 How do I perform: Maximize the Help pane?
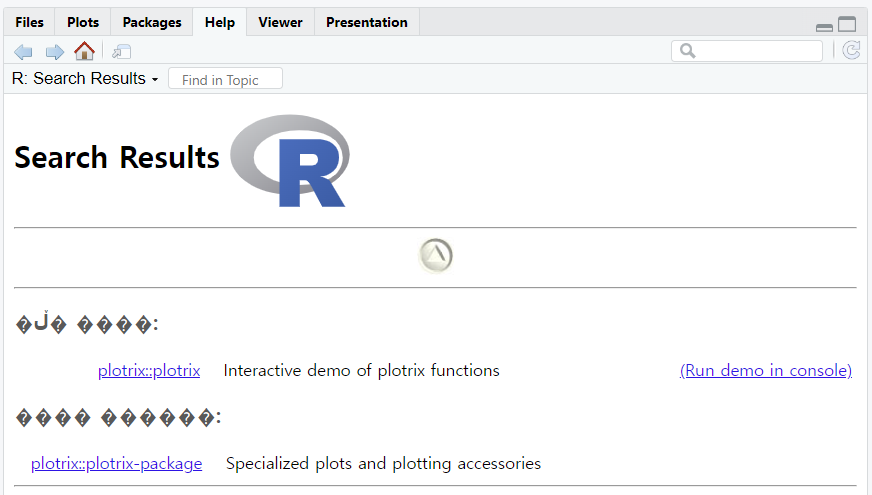(847, 24)
